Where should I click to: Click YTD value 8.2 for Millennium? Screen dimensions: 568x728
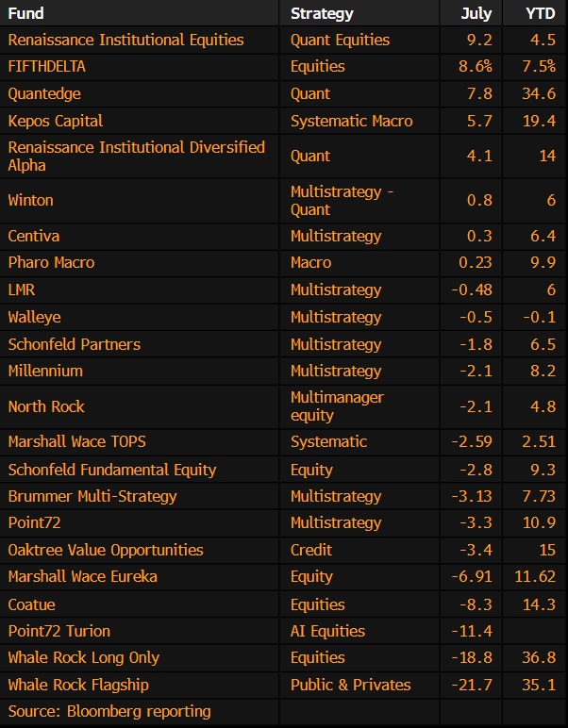543,371
